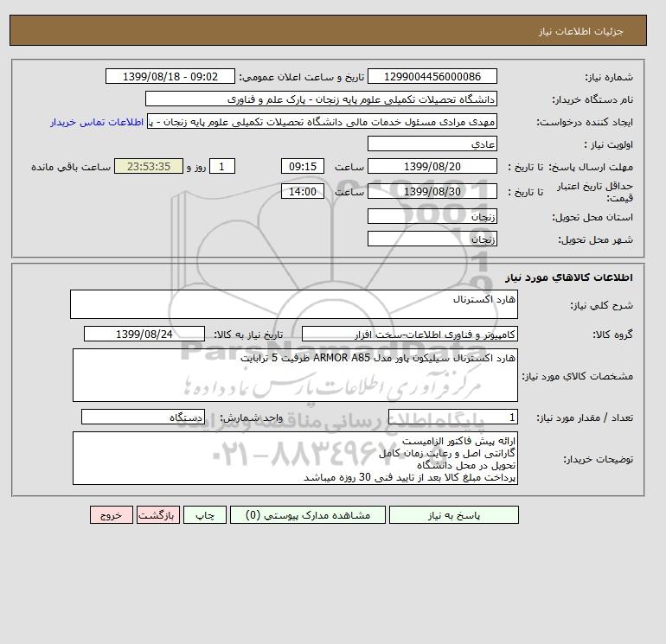Click the general description box هارد اکسترنال
Screen dimensions: 666x644
[294, 304]
